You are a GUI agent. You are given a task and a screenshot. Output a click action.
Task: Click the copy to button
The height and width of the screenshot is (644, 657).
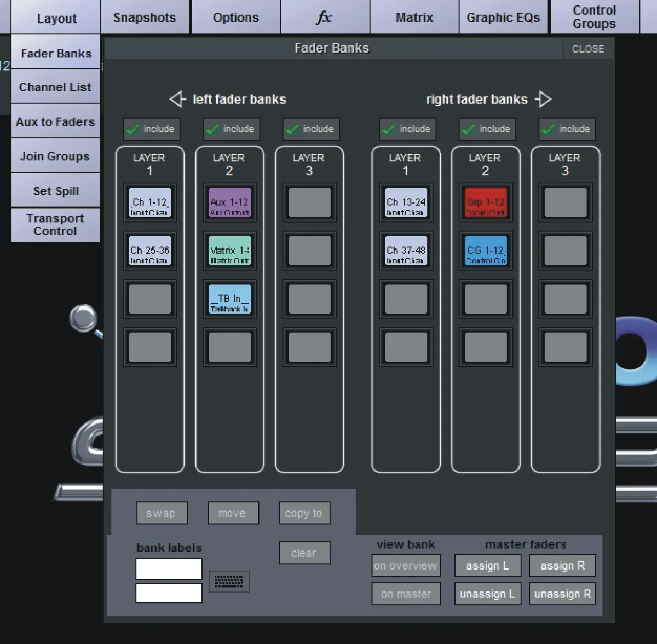pyautogui.click(x=304, y=513)
